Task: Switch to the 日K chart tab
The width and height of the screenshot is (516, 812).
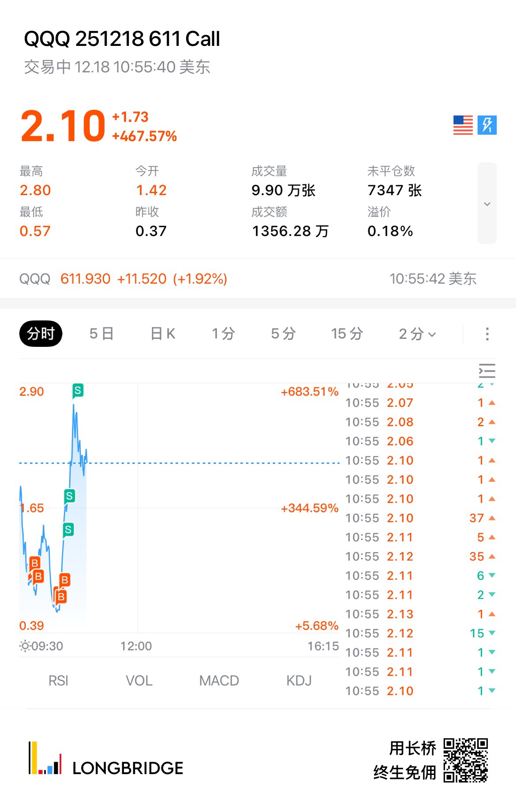Action: tap(163, 334)
